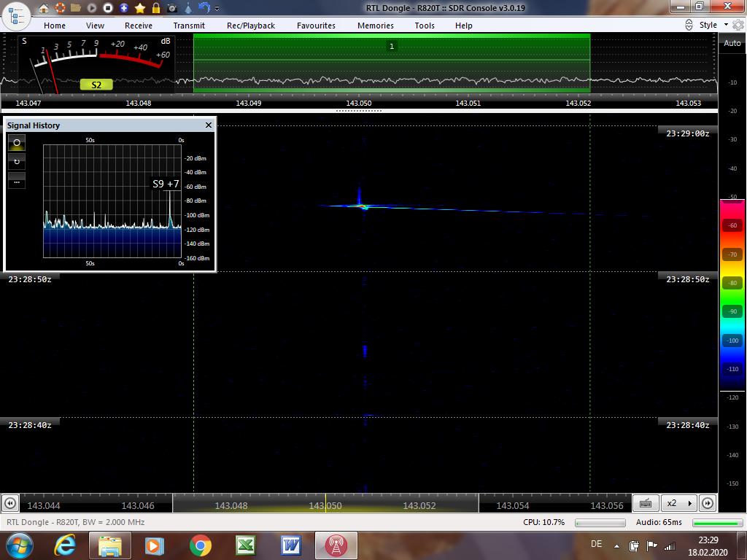Open the Rec/Playback ribbon tab

[251, 26]
